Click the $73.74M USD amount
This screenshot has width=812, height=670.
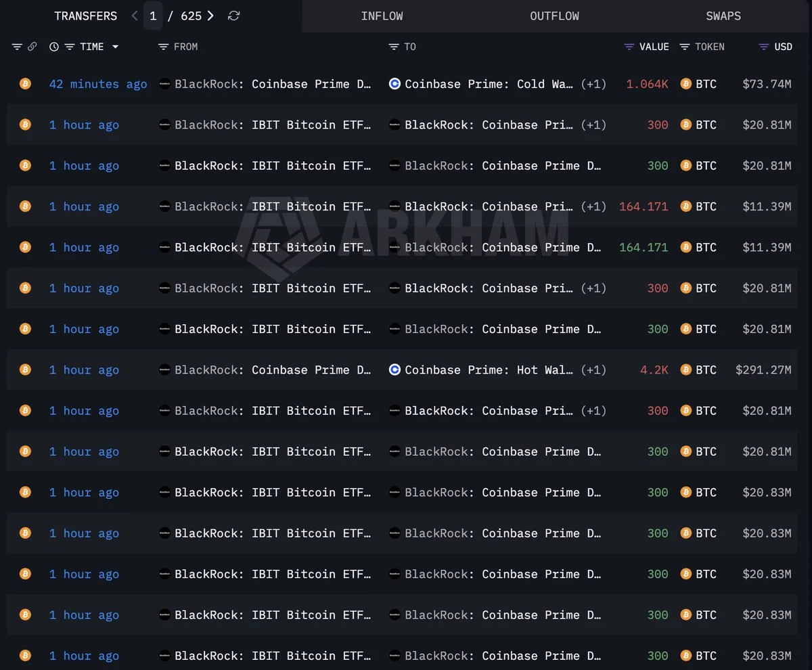pos(767,84)
